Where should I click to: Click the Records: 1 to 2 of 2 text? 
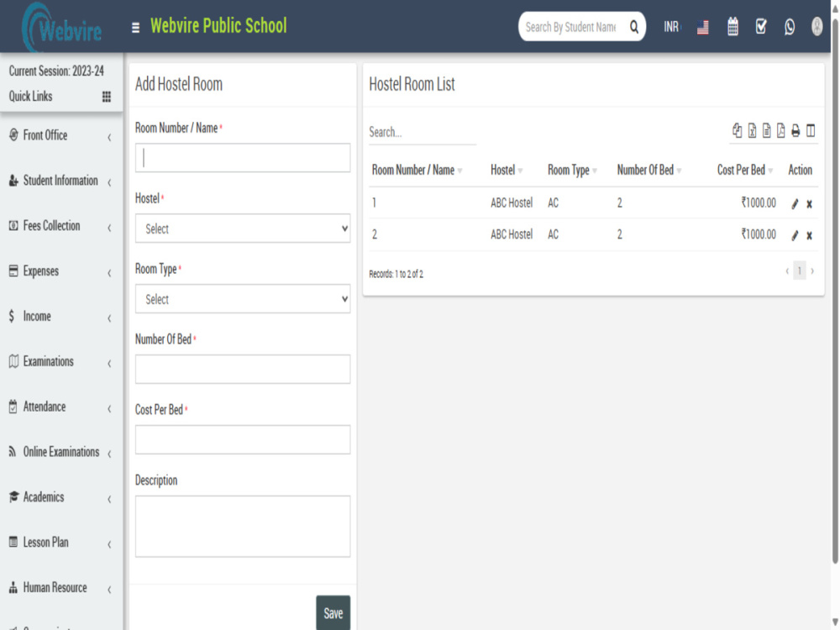[x=396, y=275]
